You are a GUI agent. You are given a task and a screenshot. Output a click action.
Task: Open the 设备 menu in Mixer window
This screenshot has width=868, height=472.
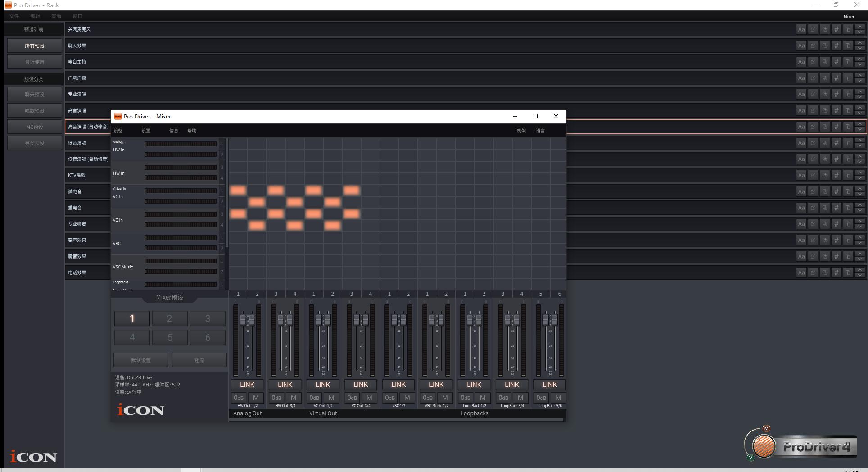pos(118,131)
